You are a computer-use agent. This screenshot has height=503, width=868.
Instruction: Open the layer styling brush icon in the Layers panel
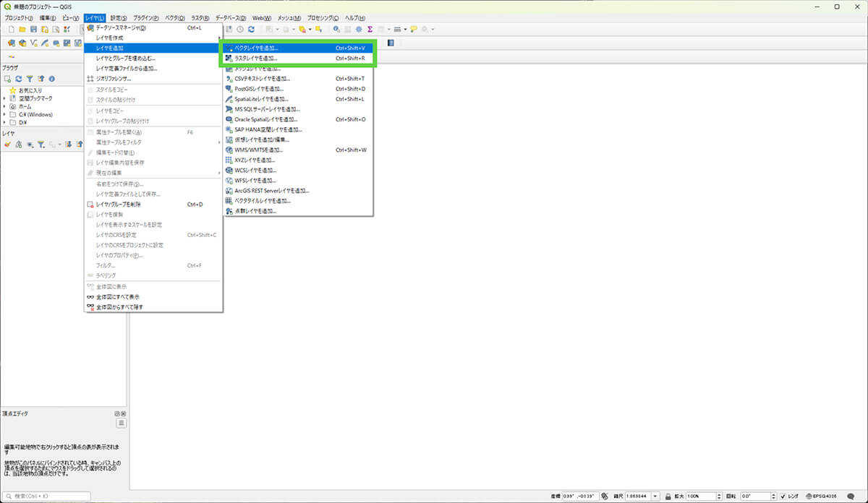coord(7,145)
